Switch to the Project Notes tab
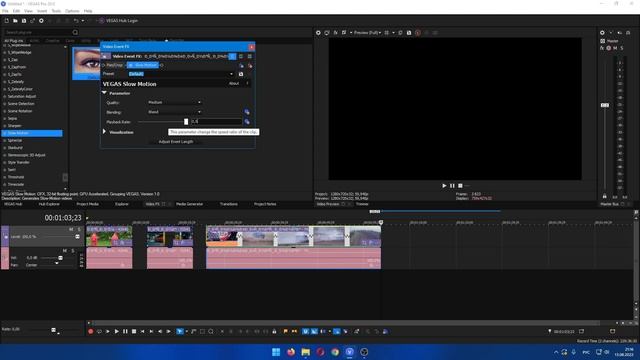 pyautogui.click(x=265, y=204)
